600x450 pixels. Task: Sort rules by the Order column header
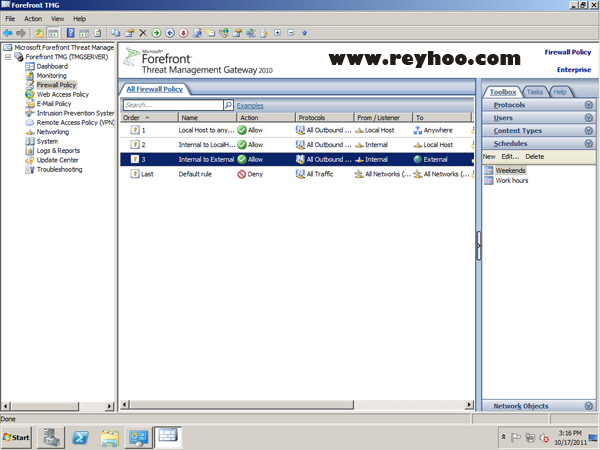149,118
